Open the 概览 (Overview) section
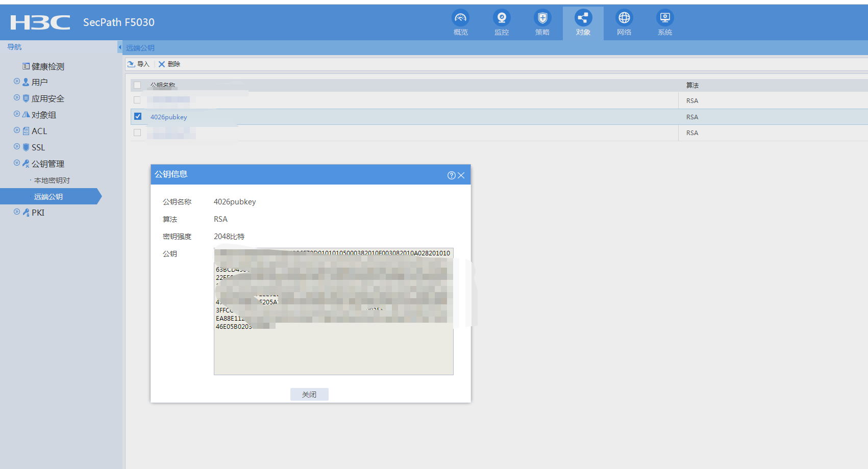Image resolution: width=868 pixels, height=469 pixels. point(460,22)
